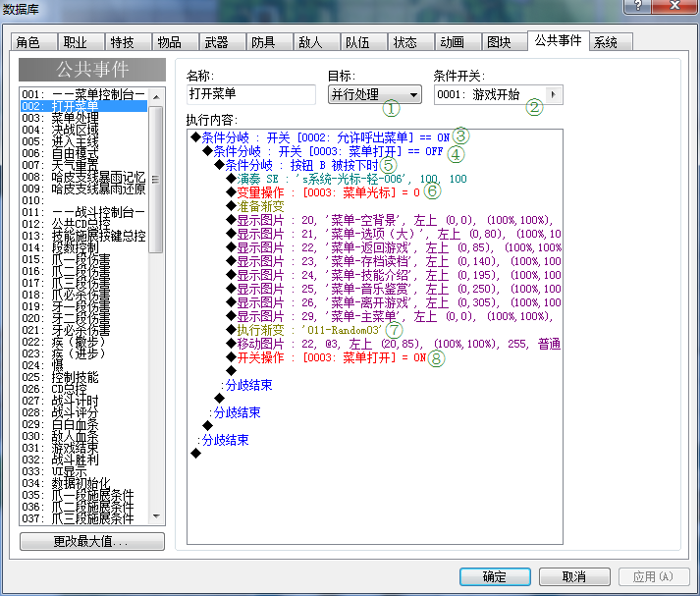Select event 032 战斗胜利
The width and height of the screenshot is (700, 596).
[x=83, y=460]
